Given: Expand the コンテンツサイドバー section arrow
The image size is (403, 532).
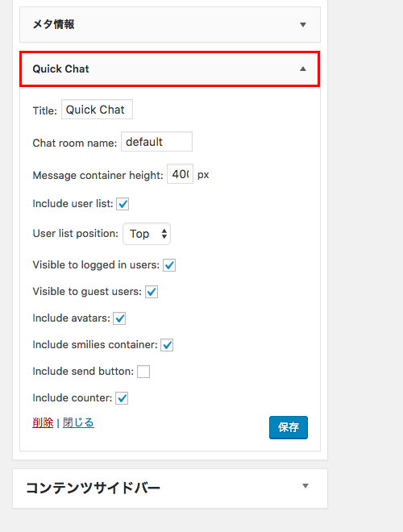Looking at the screenshot, I should (x=305, y=486).
